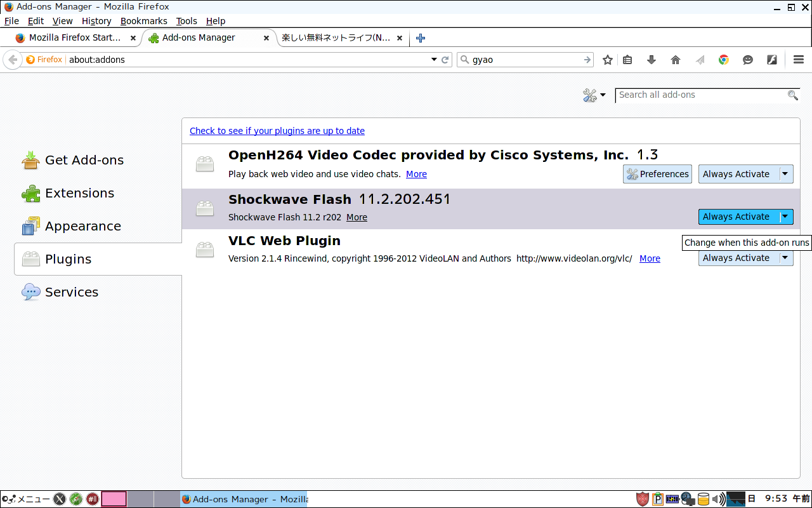
Task: Show bookmarks list icon in toolbar
Action: pyautogui.click(x=627, y=60)
